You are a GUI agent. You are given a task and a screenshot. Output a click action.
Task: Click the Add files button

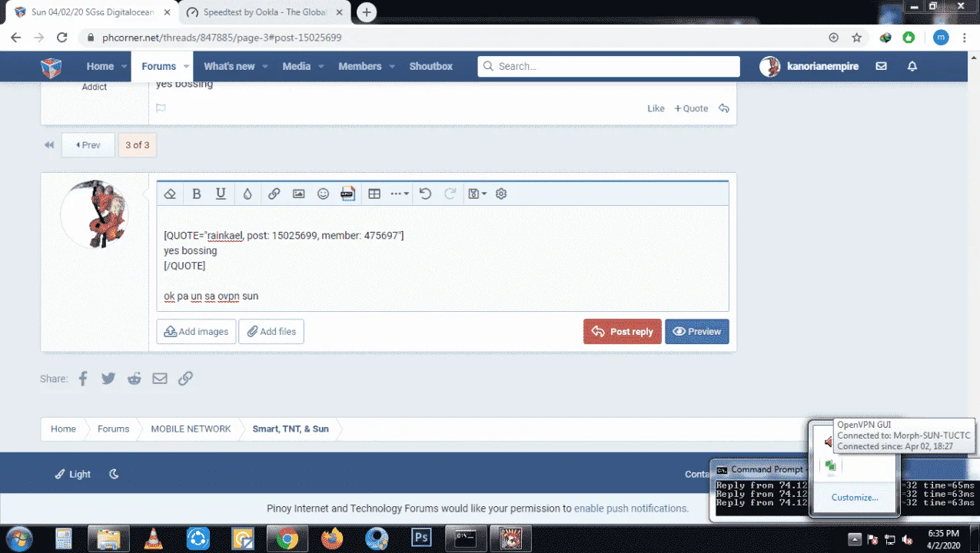(x=271, y=331)
